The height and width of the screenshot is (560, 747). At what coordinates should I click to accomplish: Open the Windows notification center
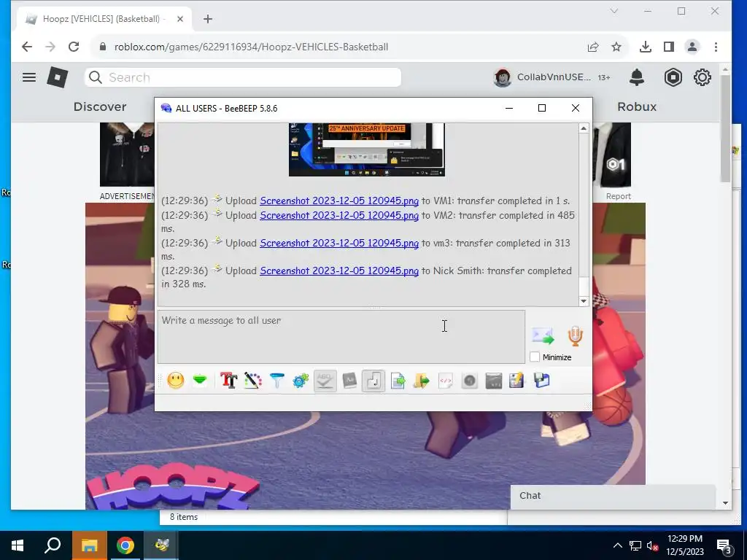(x=724, y=546)
